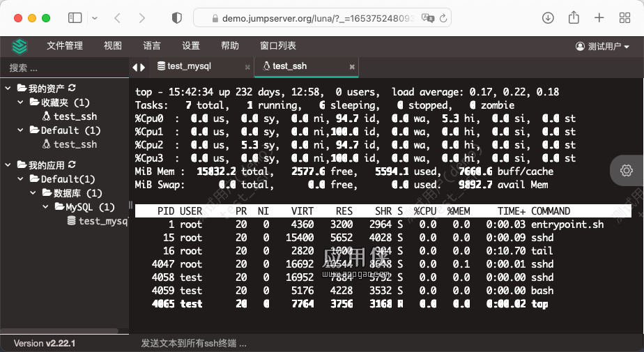
Task: Show Safari downloads
Action: point(548,17)
